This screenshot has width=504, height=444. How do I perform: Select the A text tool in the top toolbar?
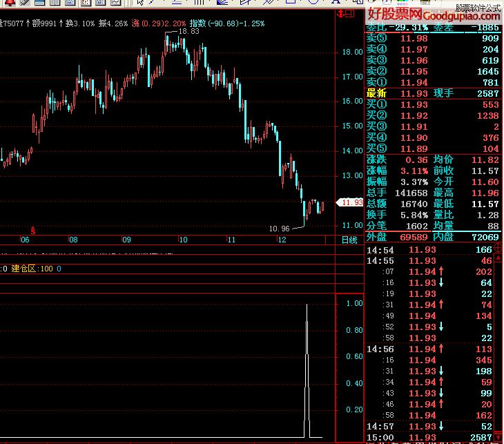click(334, 3)
